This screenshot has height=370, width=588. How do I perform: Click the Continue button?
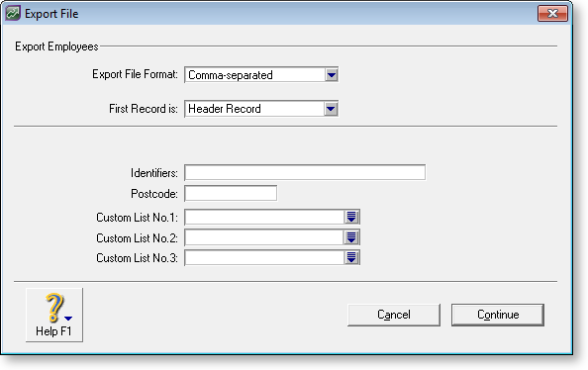pos(498,315)
